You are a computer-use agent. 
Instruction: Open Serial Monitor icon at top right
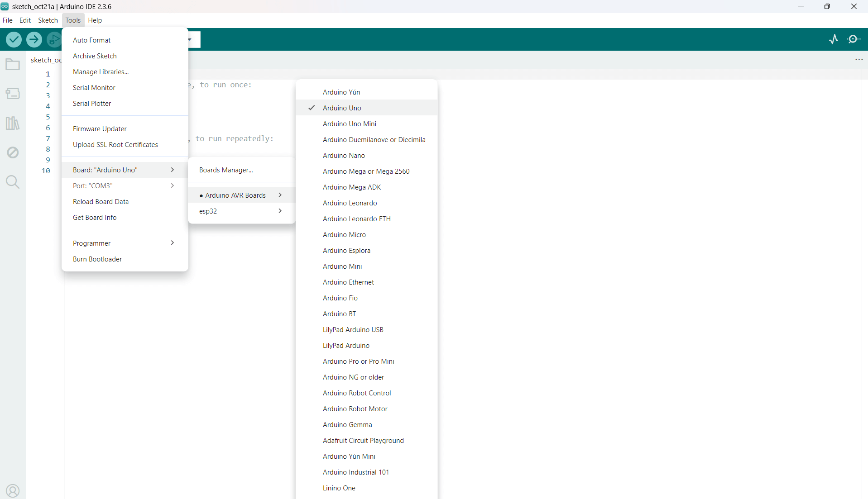click(x=854, y=39)
